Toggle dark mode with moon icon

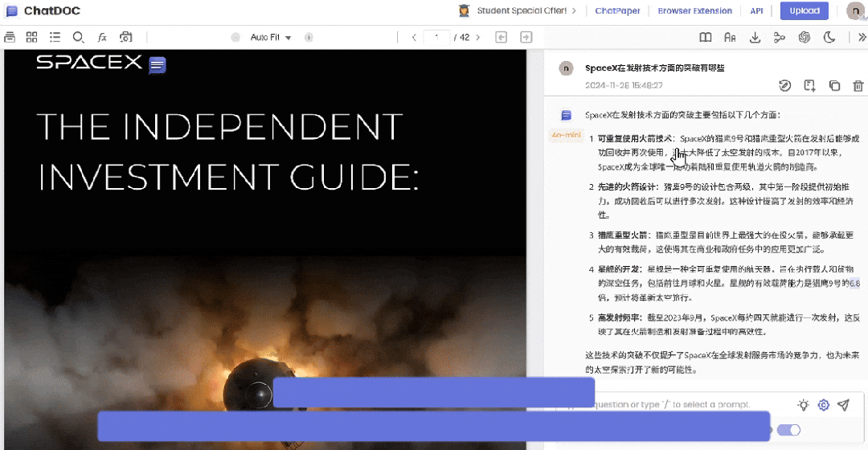(829, 37)
